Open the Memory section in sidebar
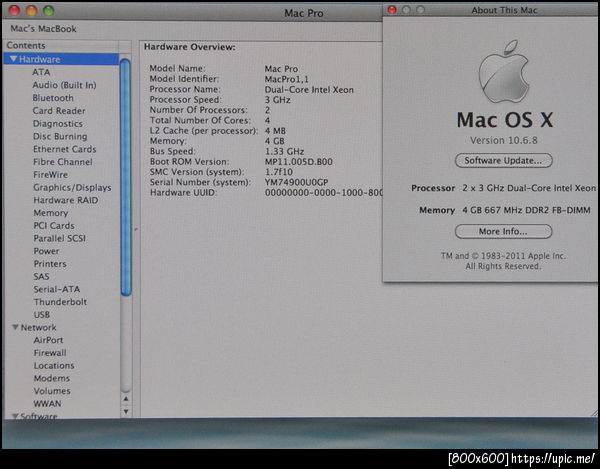Screen dimensions: 600x469 point(51,213)
